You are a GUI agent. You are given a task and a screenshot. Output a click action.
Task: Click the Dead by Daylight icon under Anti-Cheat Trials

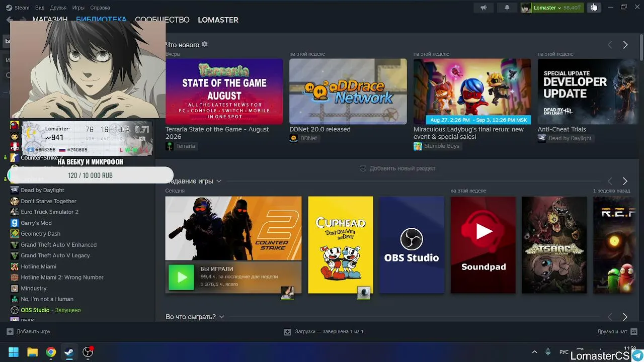(542, 138)
